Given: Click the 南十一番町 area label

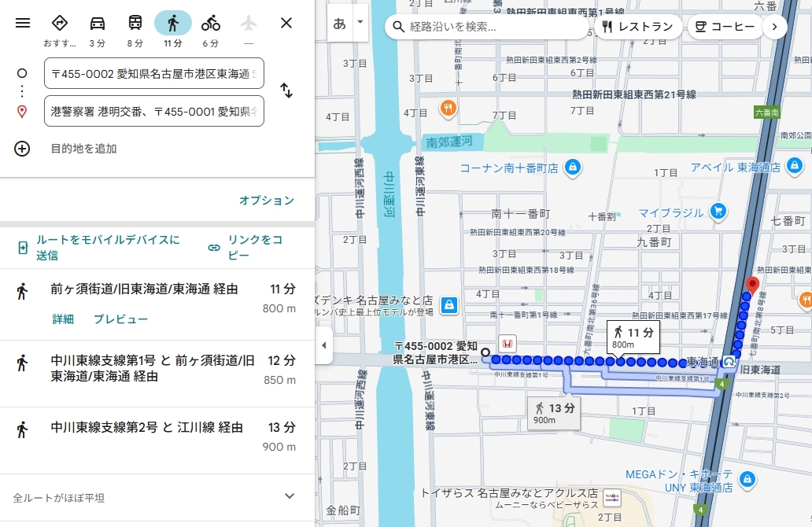Looking at the screenshot, I should tap(520, 214).
